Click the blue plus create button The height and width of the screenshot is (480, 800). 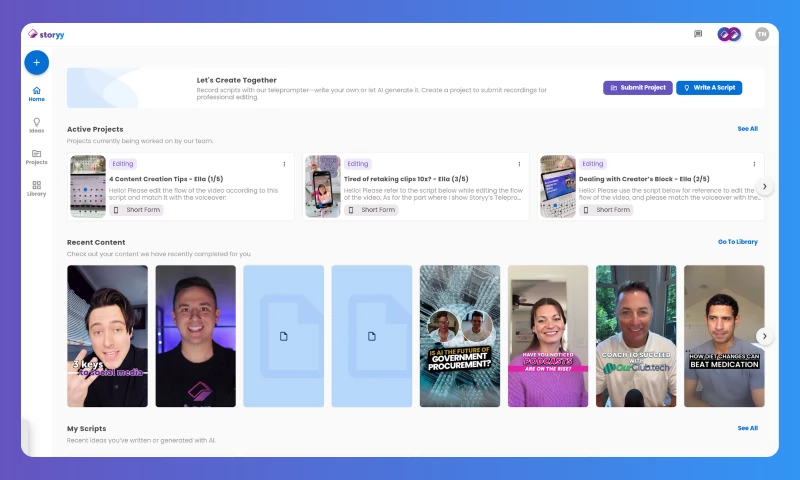point(36,62)
